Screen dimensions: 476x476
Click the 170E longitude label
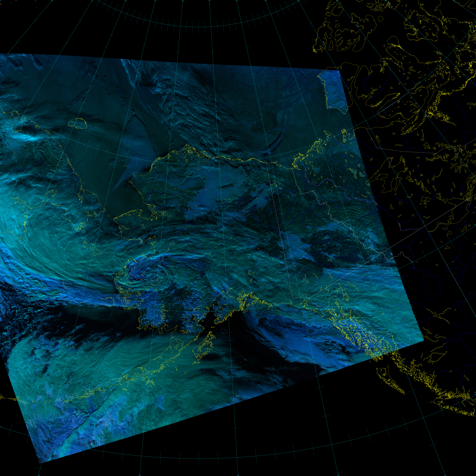click(x=92, y=1)
